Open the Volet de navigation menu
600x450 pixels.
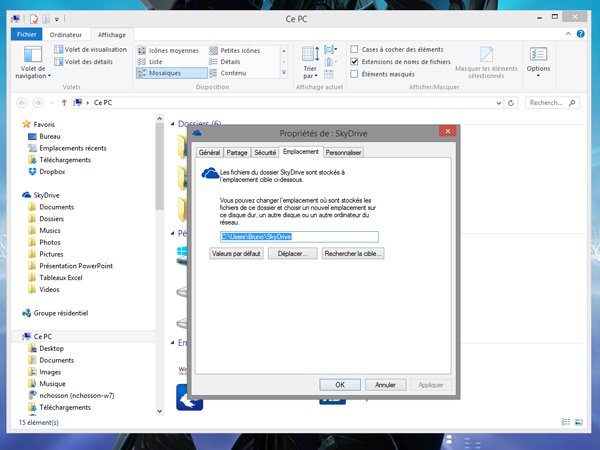(x=33, y=62)
